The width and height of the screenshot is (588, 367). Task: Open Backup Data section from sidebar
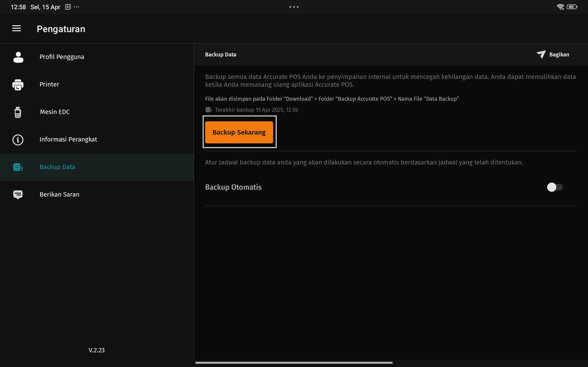tap(57, 167)
